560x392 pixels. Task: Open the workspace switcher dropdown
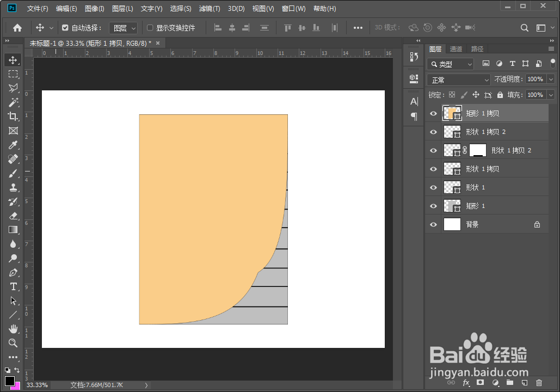click(x=544, y=28)
